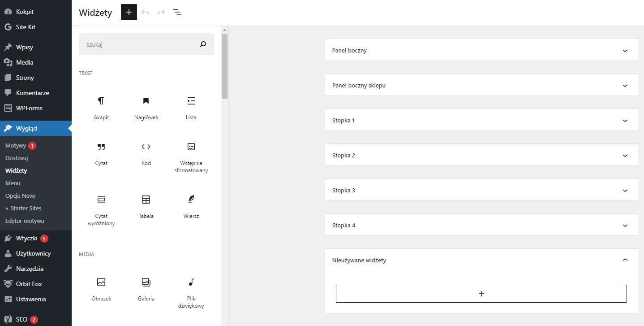
Task: Select the Tabela table block
Action: point(146,200)
